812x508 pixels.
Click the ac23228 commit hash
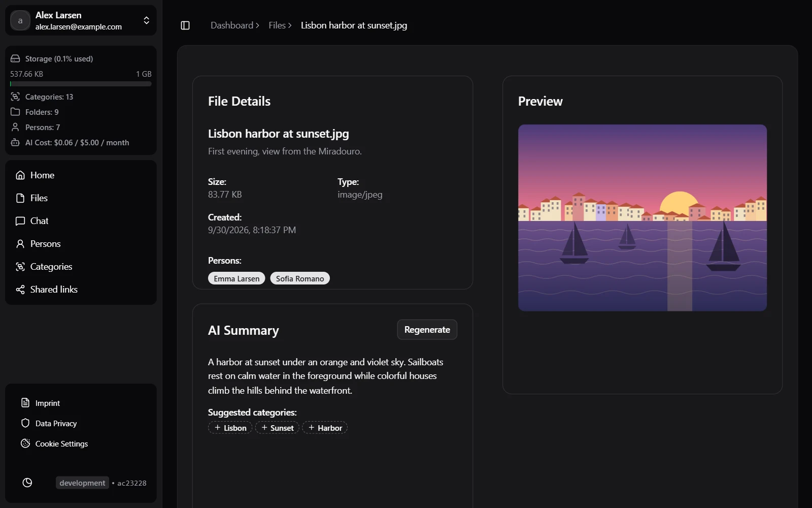(x=132, y=483)
